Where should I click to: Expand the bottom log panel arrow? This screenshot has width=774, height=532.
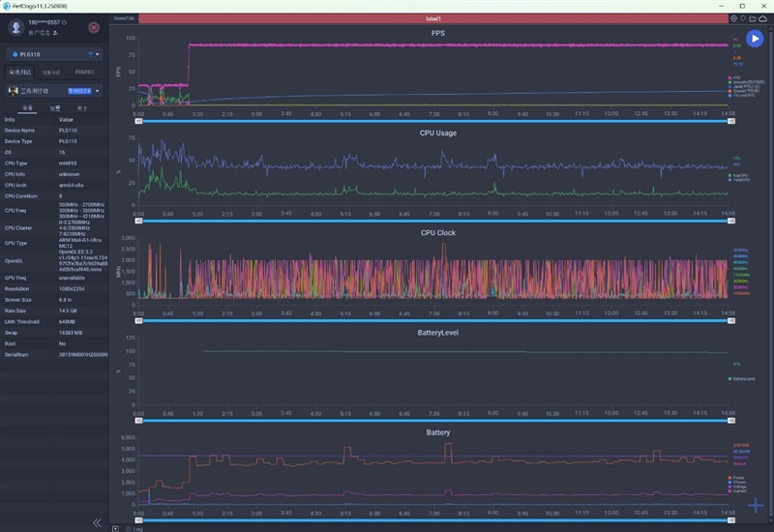coord(115,528)
